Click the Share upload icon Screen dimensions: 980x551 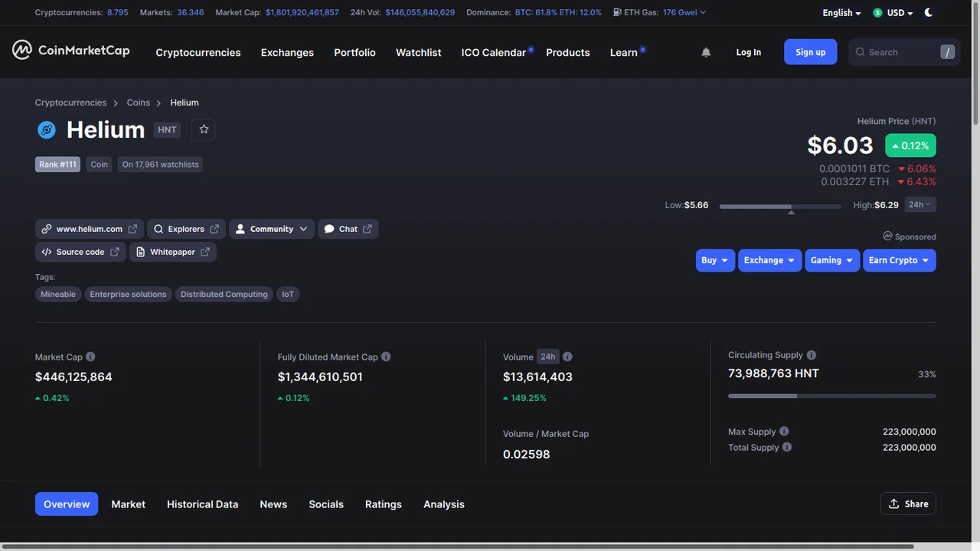pos(893,504)
